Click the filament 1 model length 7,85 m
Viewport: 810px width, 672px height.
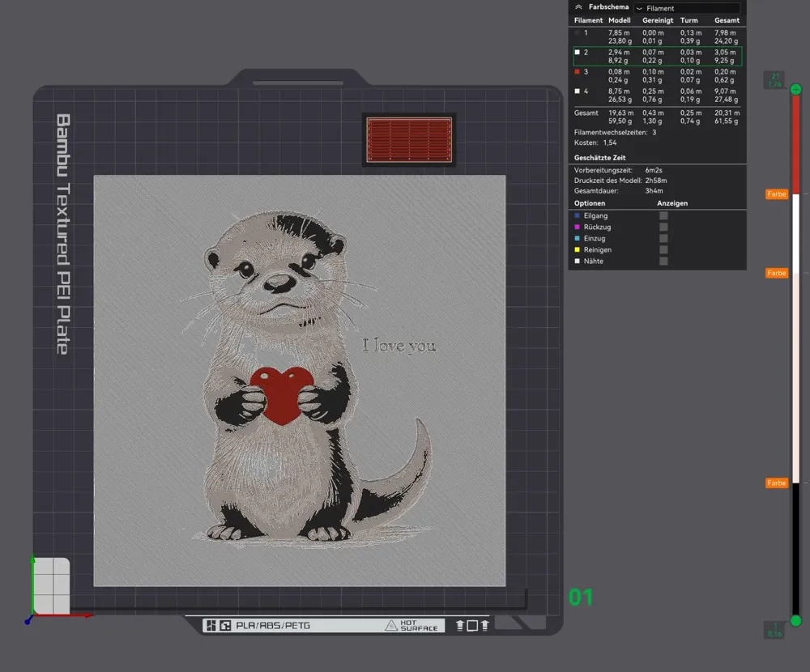(619, 33)
